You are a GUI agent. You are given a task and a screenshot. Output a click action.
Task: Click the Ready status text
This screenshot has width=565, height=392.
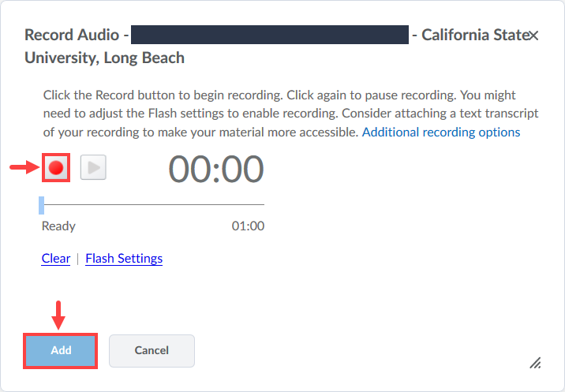tap(58, 226)
